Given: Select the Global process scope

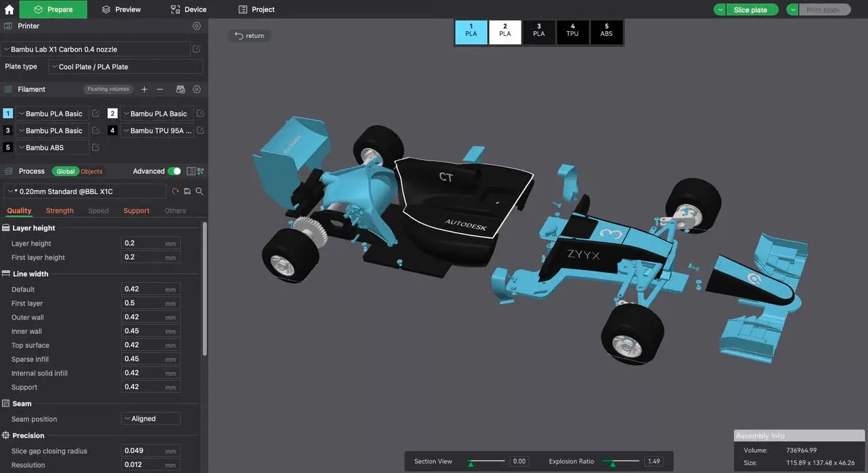Looking at the screenshot, I should point(66,172).
